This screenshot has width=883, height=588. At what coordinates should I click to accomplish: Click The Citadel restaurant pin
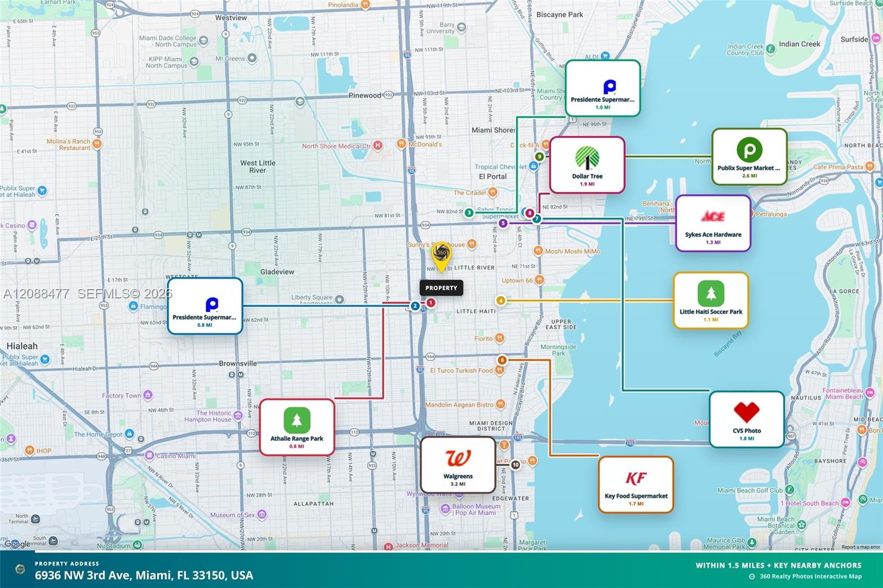(493, 193)
